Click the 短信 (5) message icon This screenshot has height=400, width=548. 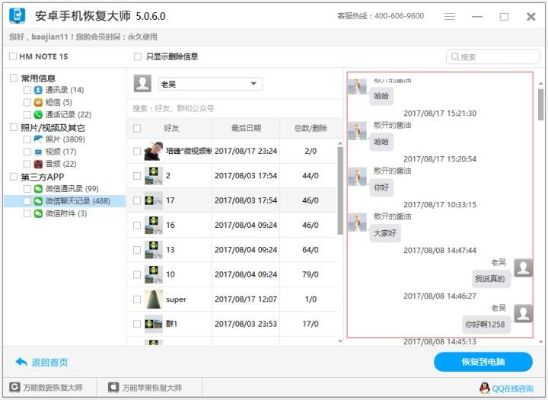(38, 102)
